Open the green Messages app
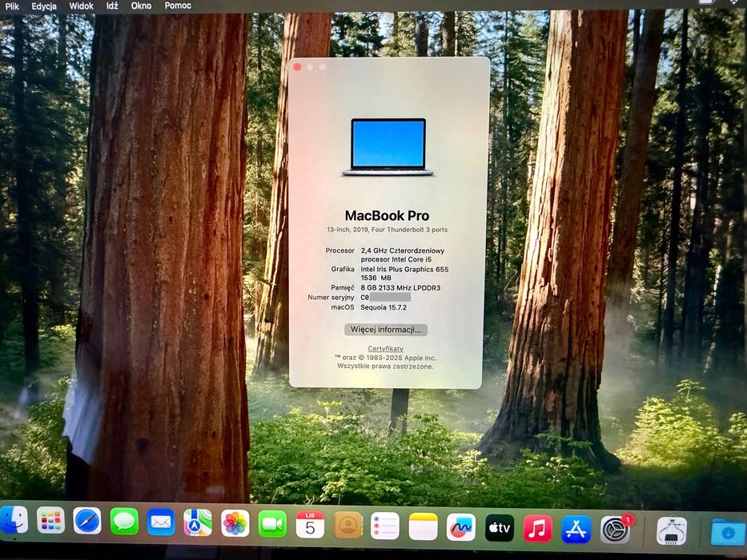 pyautogui.click(x=124, y=522)
